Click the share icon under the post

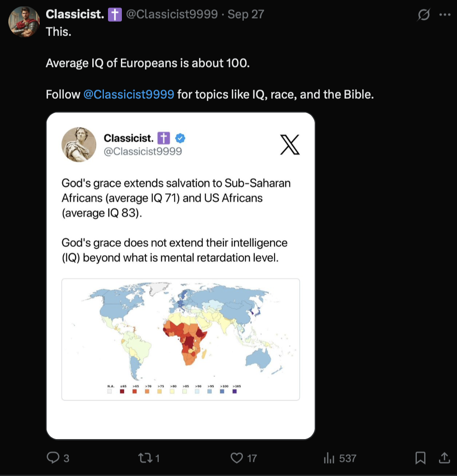[x=444, y=458]
